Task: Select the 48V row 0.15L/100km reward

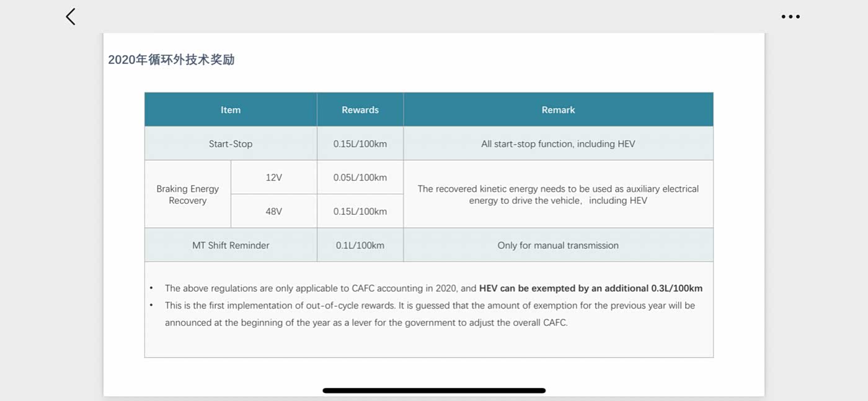Action: tap(360, 212)
